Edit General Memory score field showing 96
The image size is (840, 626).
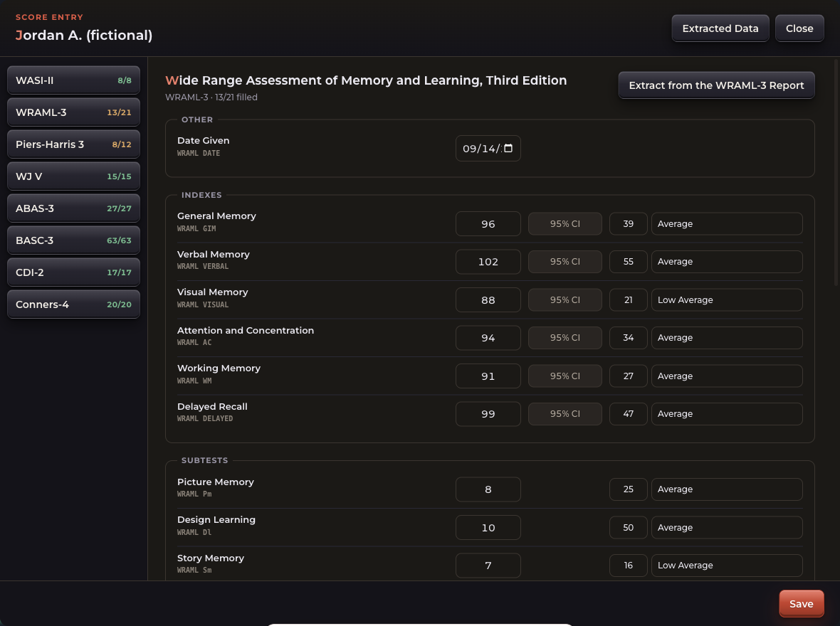tap(488, 224)
